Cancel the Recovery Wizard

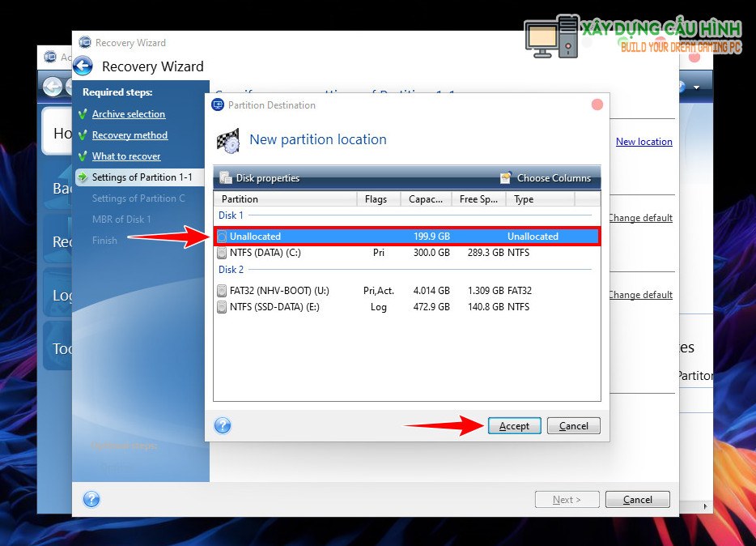click(x=637, y=500)
